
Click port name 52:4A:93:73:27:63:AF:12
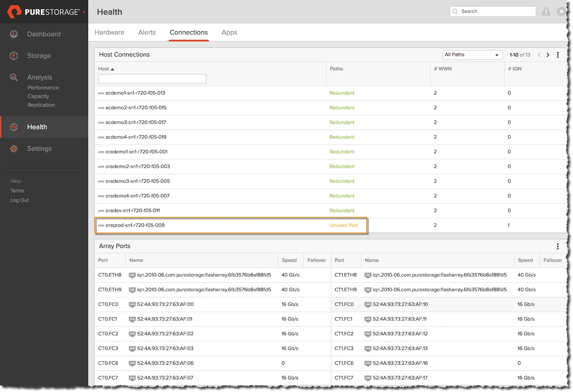click(x=400, y=334)
